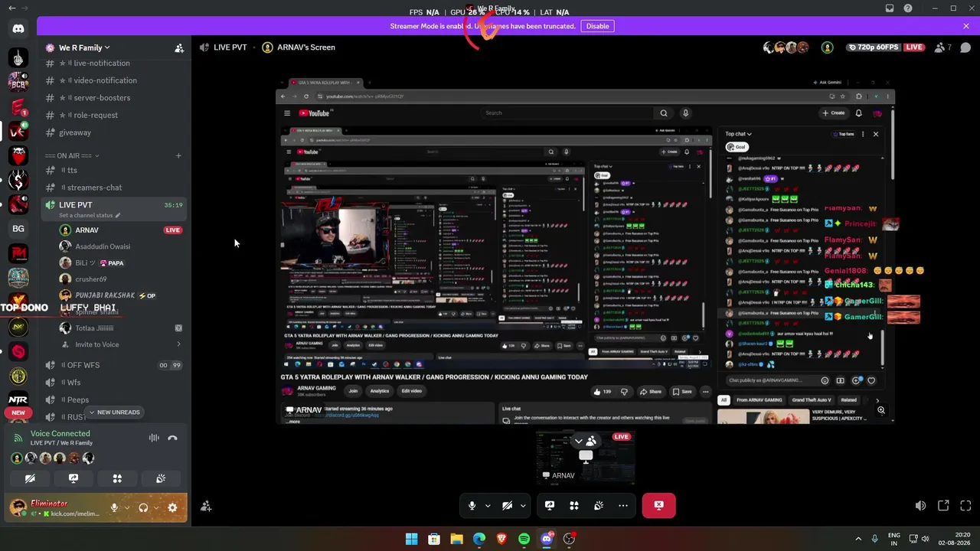The width and height of the screenshot is (980, 551).
Task: Join the Peeps voice channel
Action: [113, 399]
